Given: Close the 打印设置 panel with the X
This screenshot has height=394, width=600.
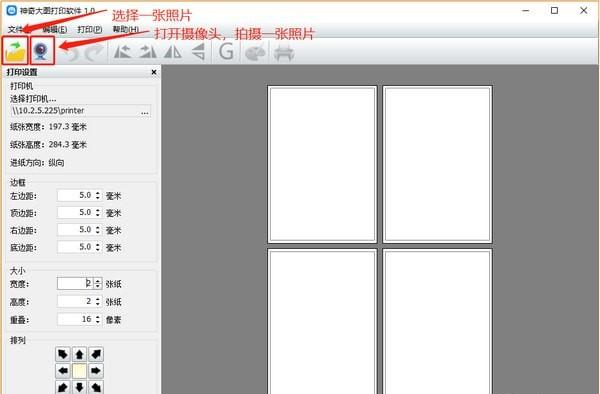Looking at the screenshot, I should [x=154, y=72].
